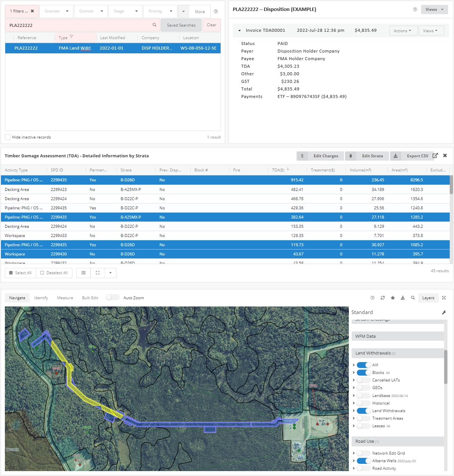The image size is (454, 476).
Task: Click the map download icon
Action: (403, 298)
